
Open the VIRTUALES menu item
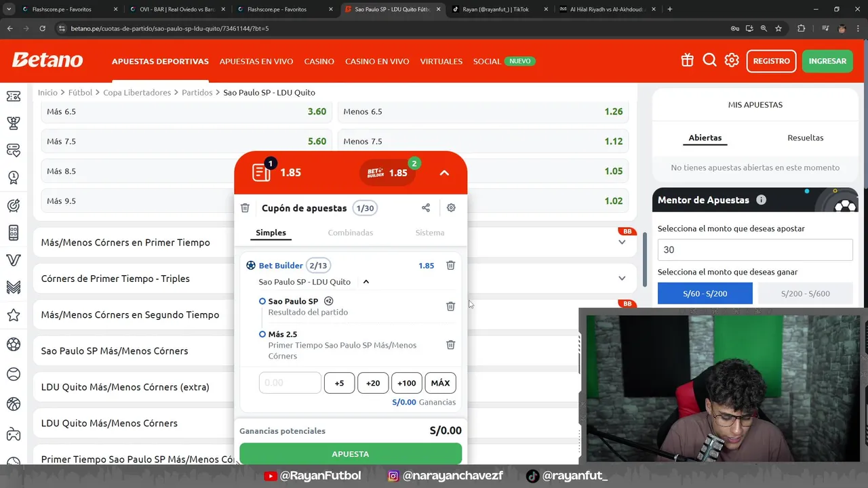coord(441,61)
